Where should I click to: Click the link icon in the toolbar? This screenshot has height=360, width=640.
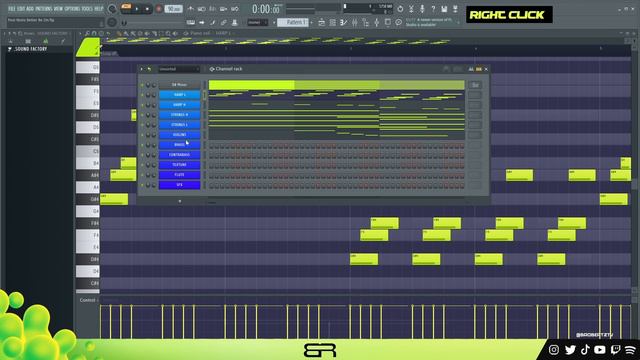[x=224, y=22]
